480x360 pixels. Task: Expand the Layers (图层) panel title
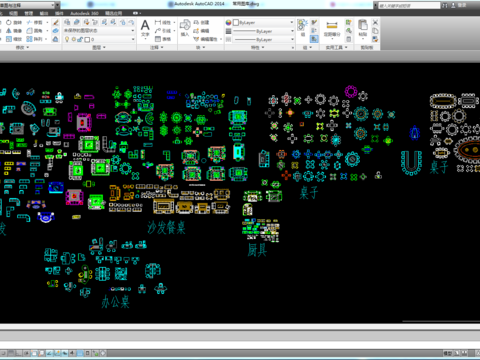[99, 47]
